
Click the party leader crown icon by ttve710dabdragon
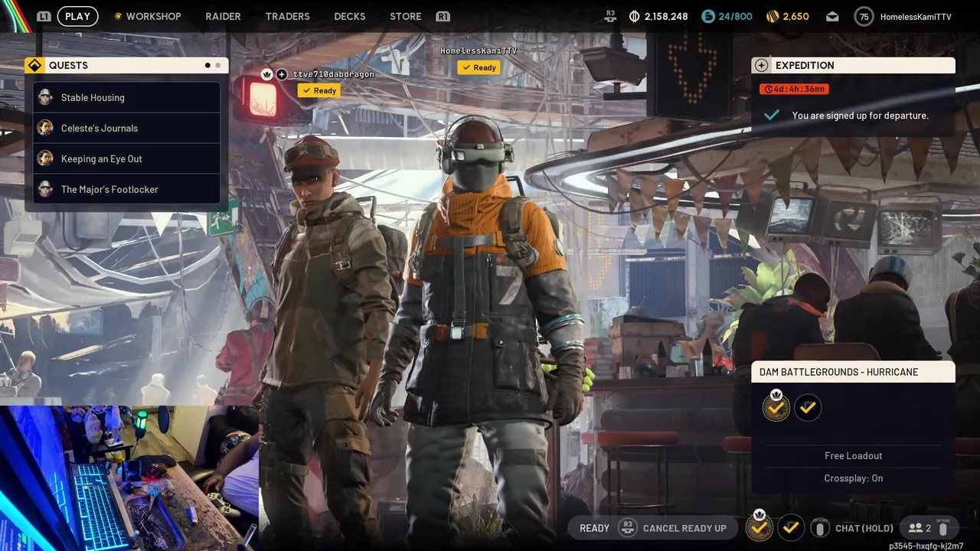tap(266, 74)
